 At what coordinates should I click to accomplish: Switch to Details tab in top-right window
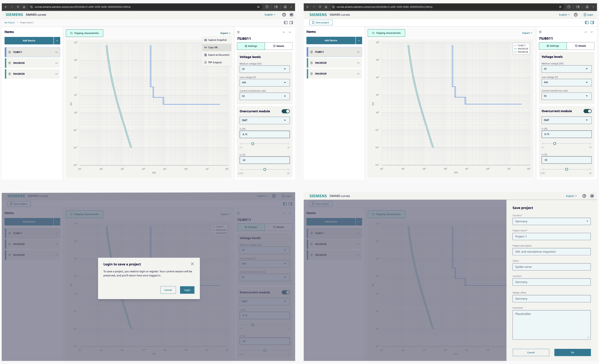click(580, 46)
